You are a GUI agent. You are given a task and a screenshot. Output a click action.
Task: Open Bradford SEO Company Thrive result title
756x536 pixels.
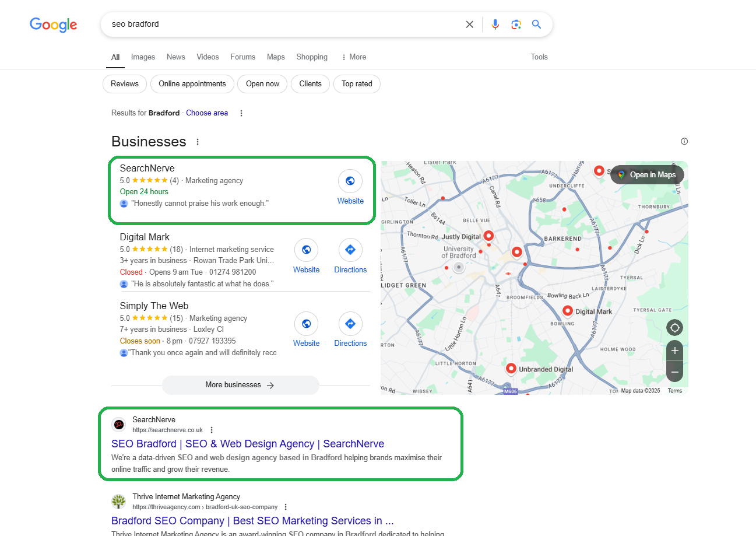click(252, 521)
